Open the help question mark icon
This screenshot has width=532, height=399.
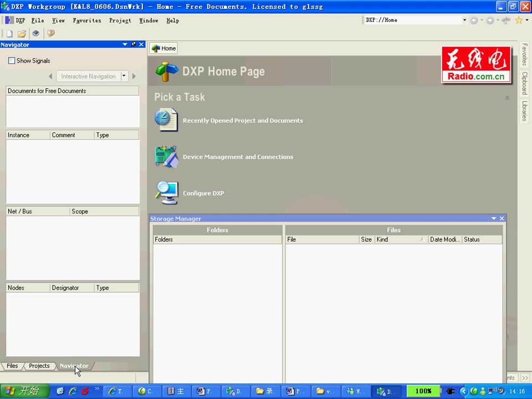tap(50, 33)
